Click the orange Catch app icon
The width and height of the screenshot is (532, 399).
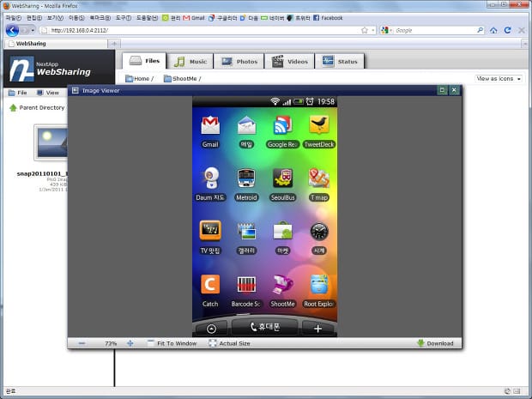click(210, 284)
